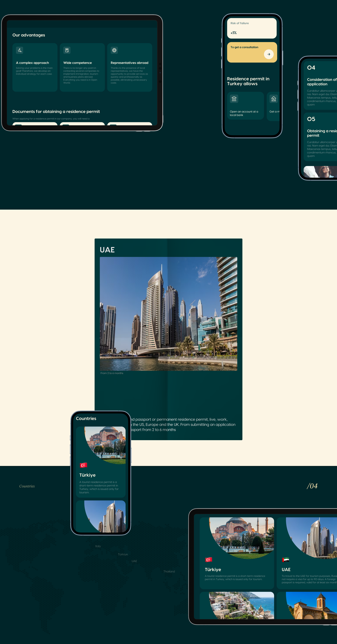Click the complex approach card icon
Viewport: 337px width, 644px height.
(19, 50)
